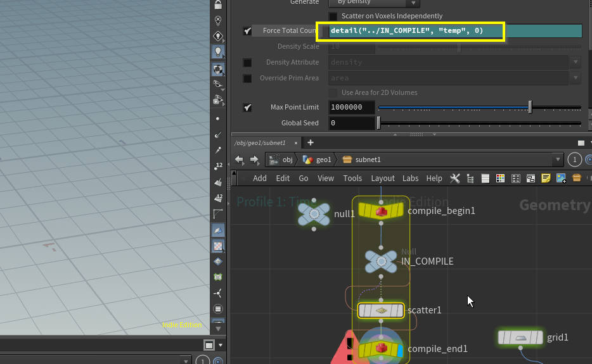Toggle the headlight bulb icon in viewport sidebar
The image size is (592, 364).
[218, 52]
